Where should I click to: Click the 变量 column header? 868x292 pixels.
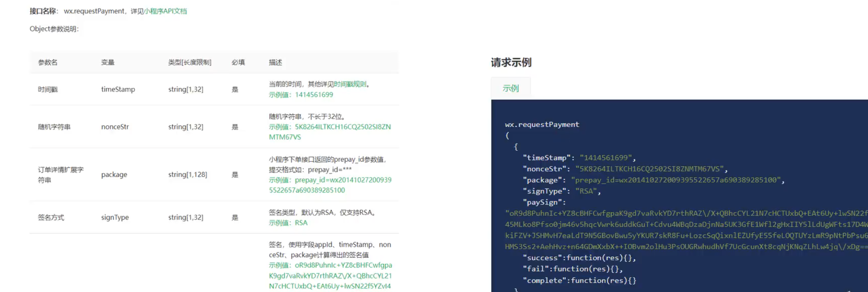click(108, 62)
